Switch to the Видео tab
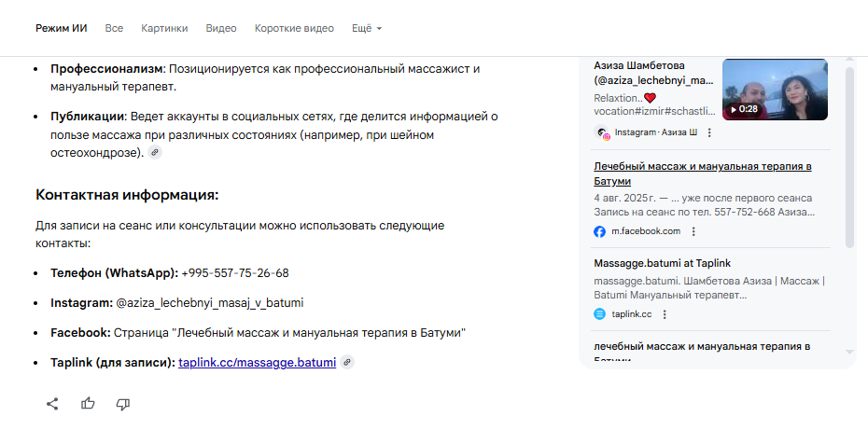 pyautogui.click(x=221, y=28)
